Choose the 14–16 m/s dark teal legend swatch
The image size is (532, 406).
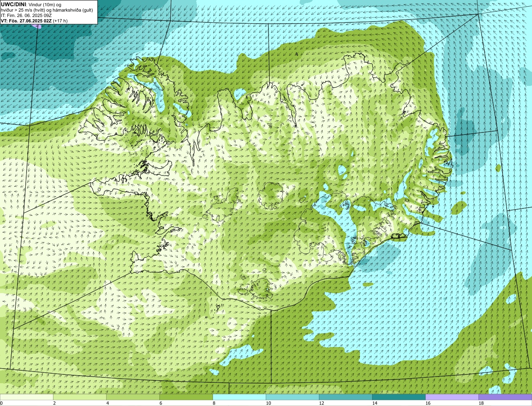pos(399,397)
